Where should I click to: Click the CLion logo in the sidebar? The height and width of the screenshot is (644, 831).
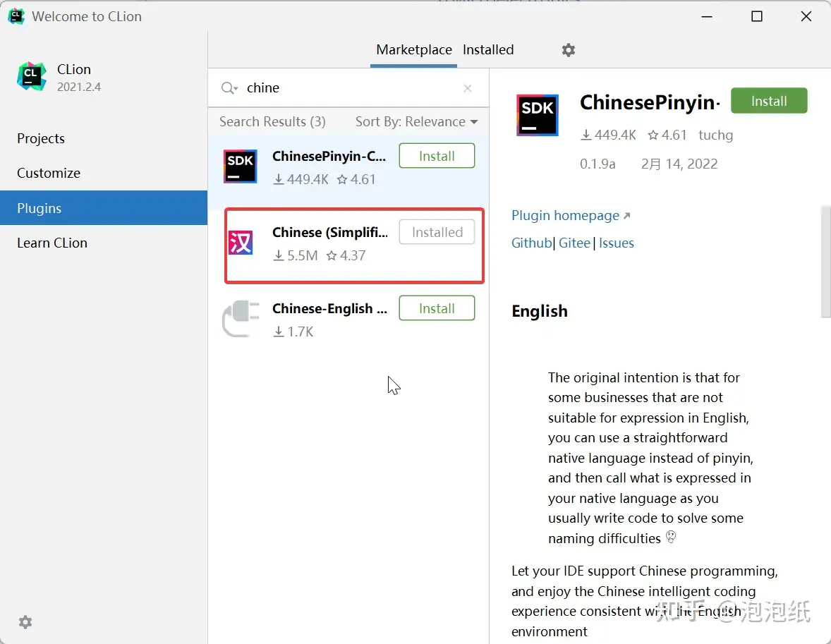(x=32, y=77)
